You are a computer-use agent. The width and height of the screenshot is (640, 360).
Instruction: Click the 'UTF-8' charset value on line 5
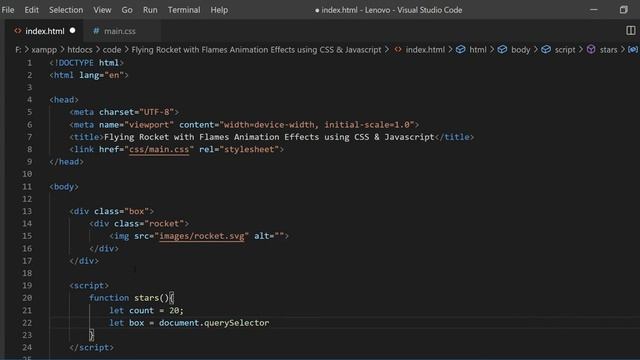[156, 112]
